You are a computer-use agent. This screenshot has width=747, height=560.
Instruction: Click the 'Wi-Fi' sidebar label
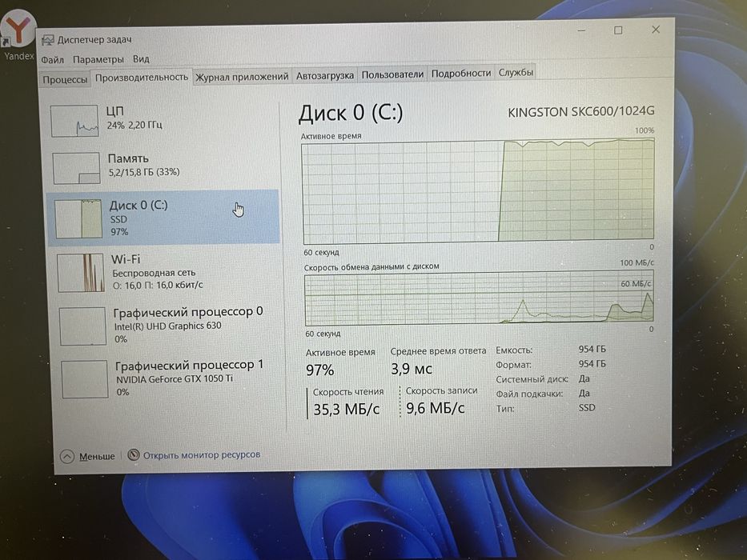(x=126, y=259)
